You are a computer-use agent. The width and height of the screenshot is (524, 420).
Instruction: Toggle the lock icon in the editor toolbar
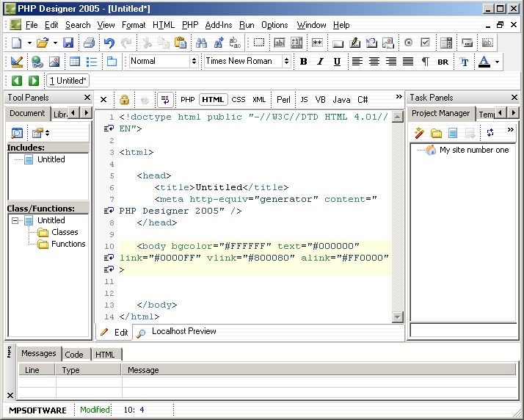click(x=124, y=100)
